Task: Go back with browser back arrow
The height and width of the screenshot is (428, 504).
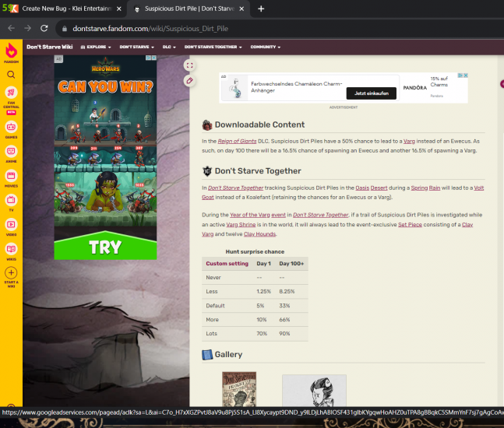Action: (11, 28)
